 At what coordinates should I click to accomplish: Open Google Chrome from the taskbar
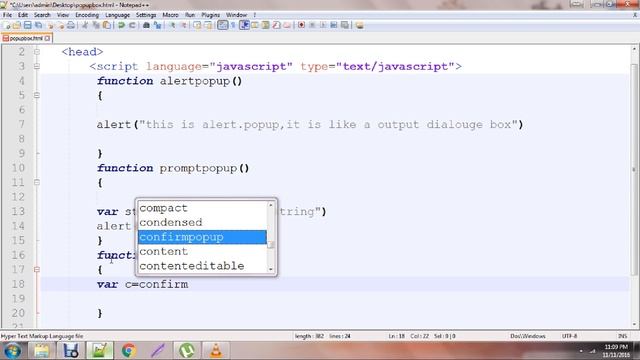[x=129, y=351]
